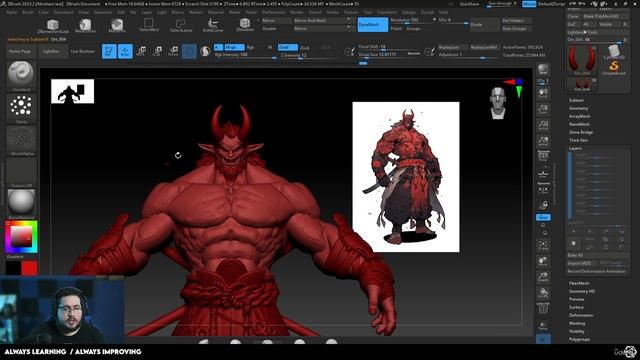Pick a hue in the color picker
The image size is (640, 360).
21,237
